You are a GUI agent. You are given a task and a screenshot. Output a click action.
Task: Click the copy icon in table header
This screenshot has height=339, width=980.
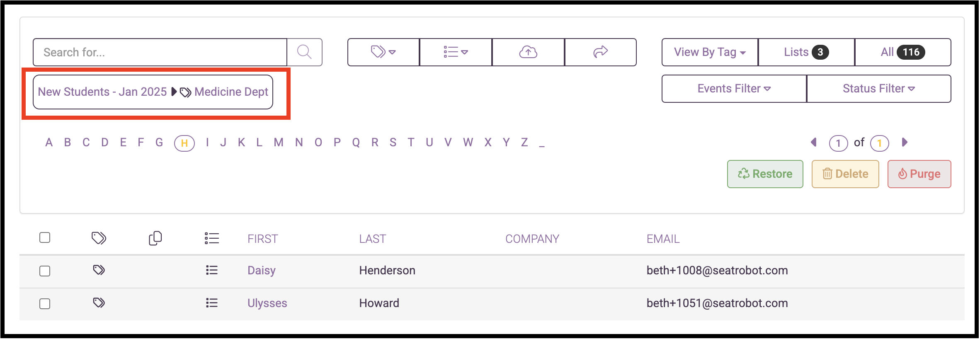155,238
